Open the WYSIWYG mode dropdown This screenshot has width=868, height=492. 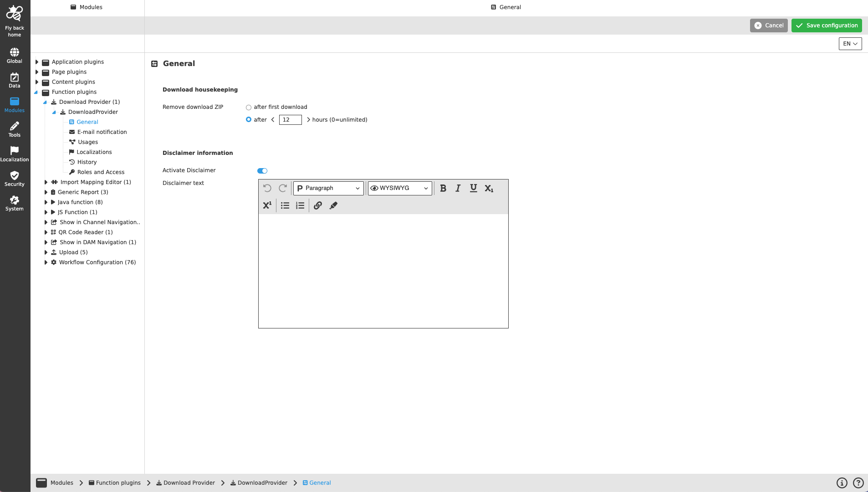coord(400,188)
